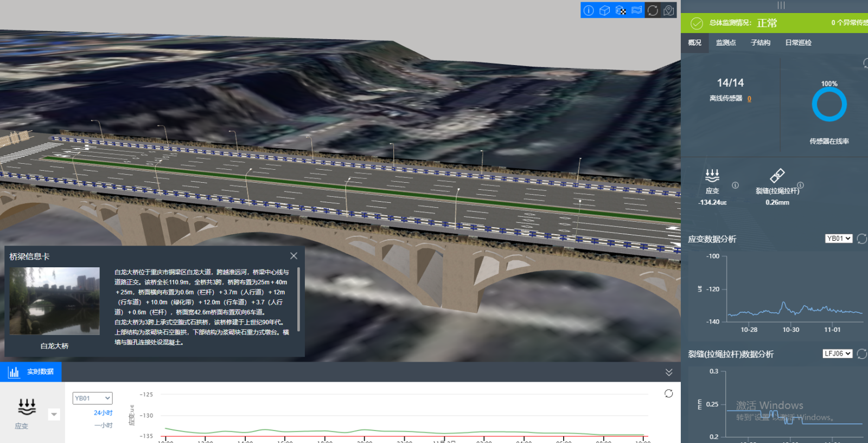Image resolution: width=868 pixels, height=443 pixels.
Task: Switch to the 概况 tab
Action: coord(694,42)
